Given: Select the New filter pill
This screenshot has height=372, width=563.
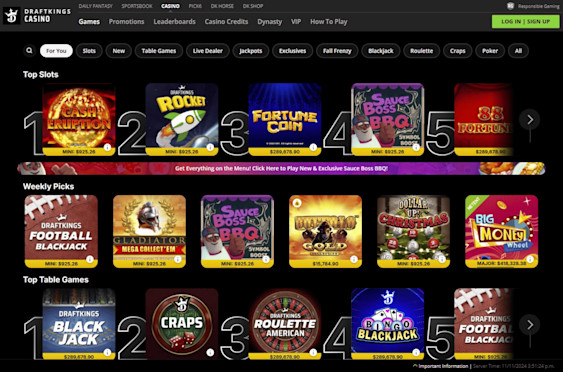Looking at the screenshot, I should pos(118,51).
